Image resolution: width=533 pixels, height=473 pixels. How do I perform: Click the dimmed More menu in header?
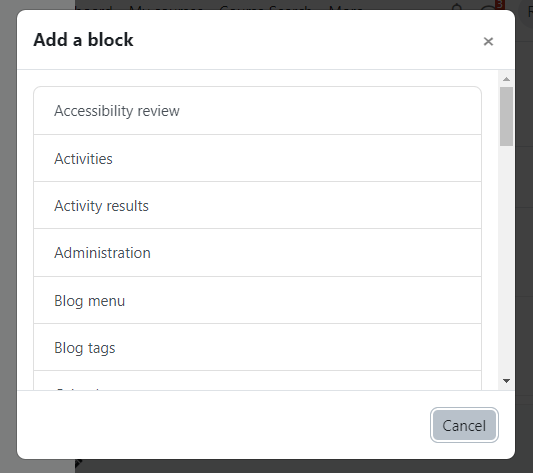pyautogui.click(x=346, y=7)
